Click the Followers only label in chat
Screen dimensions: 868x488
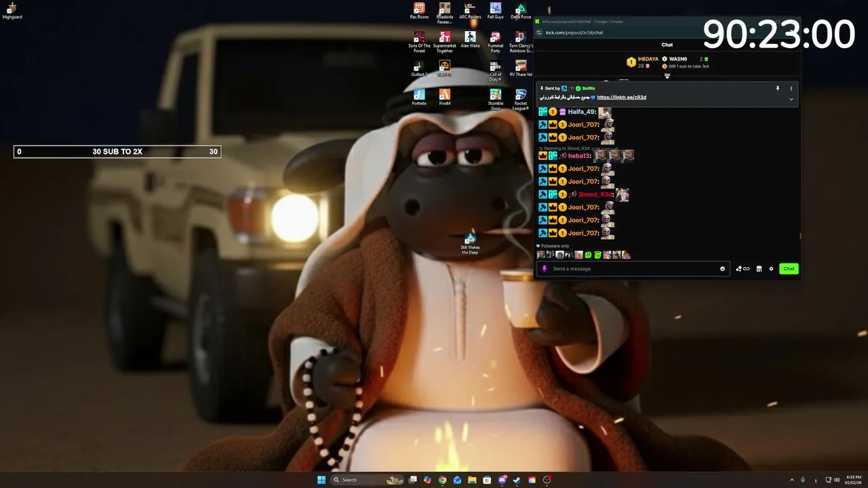553,246
